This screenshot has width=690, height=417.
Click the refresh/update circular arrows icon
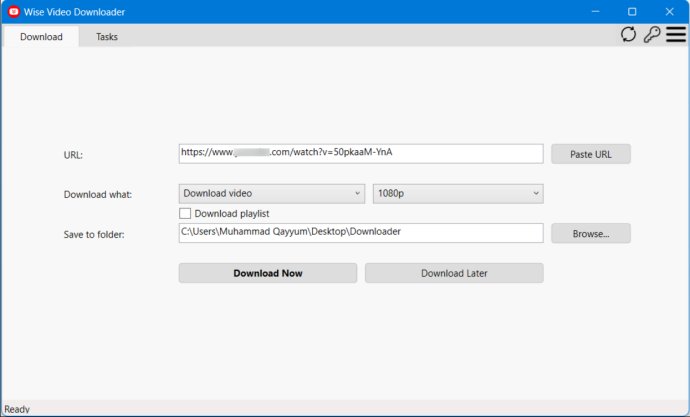[x=628, y=34]
